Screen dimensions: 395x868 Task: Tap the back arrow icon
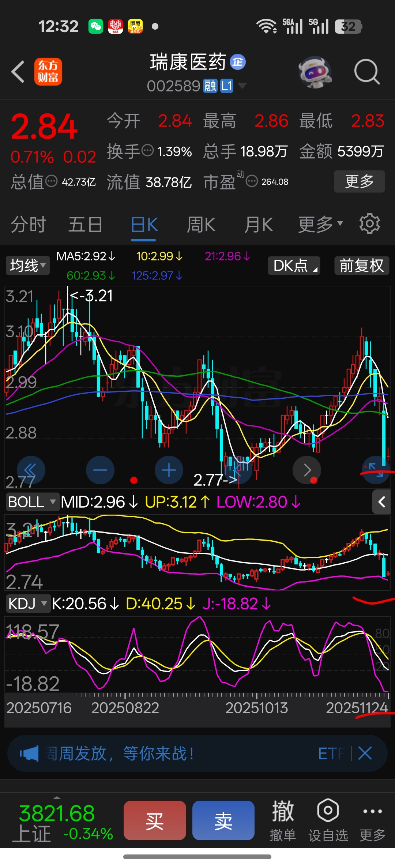point(18,72)
